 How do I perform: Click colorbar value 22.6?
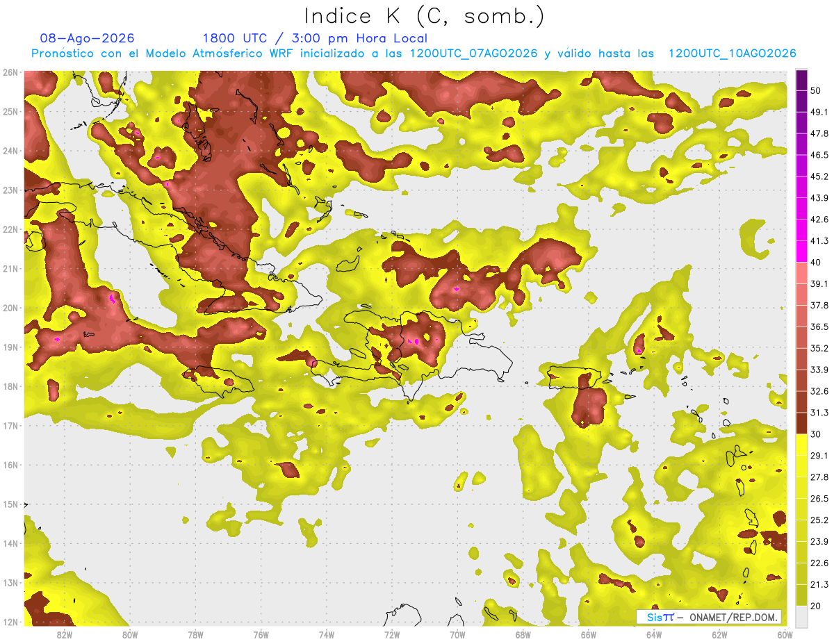coord(819,563)
